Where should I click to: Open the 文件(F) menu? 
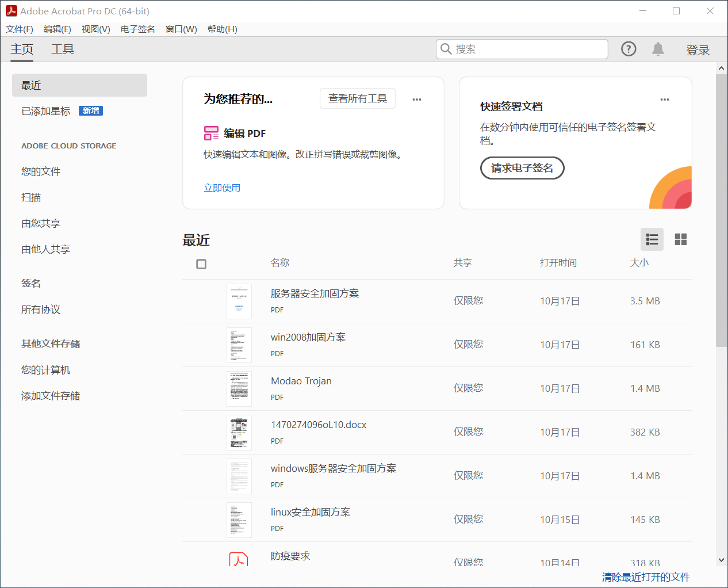click(x=20, y=29)
